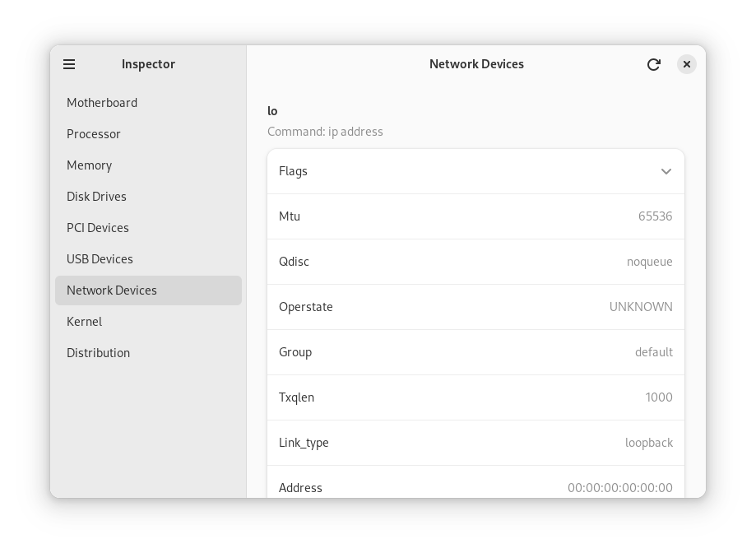
Task: Click the lo interface heading
Action: click(x=272, y=111)
